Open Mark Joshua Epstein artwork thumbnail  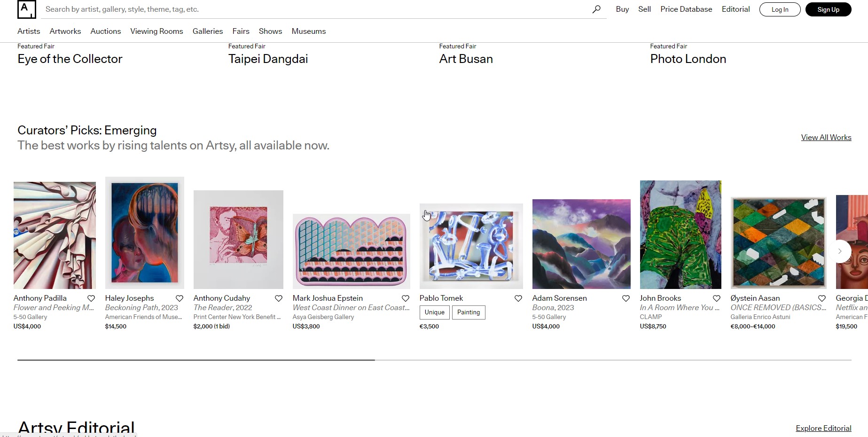point(352,251)
